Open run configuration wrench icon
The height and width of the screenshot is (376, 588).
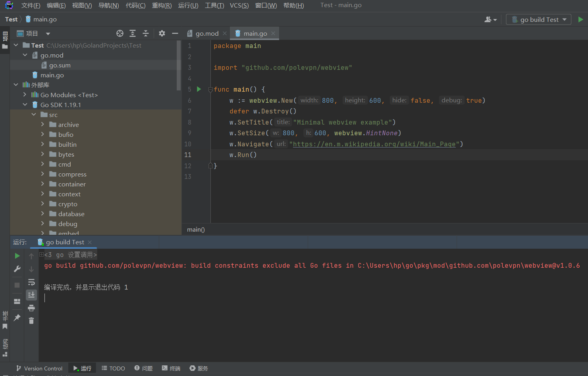coord(17,269)
